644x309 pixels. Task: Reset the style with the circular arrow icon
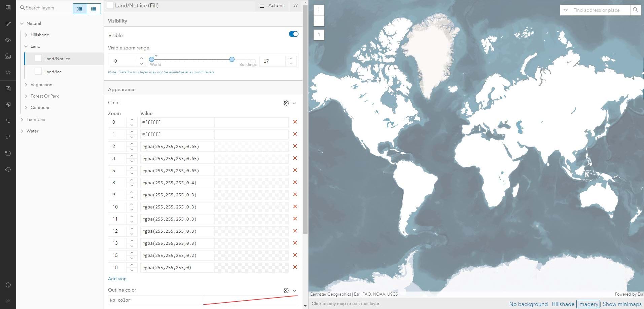pyautogui.click(x=8, y=153)
